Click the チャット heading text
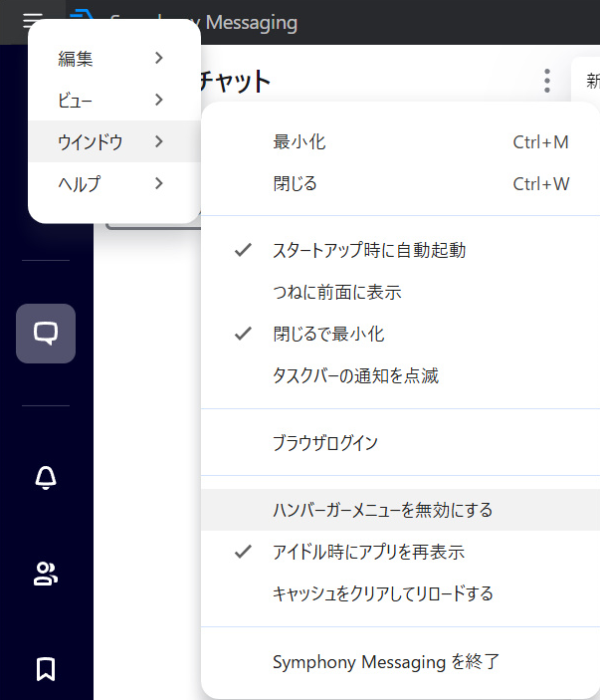Viewport: 600px width, 700px height. point(235,82)
